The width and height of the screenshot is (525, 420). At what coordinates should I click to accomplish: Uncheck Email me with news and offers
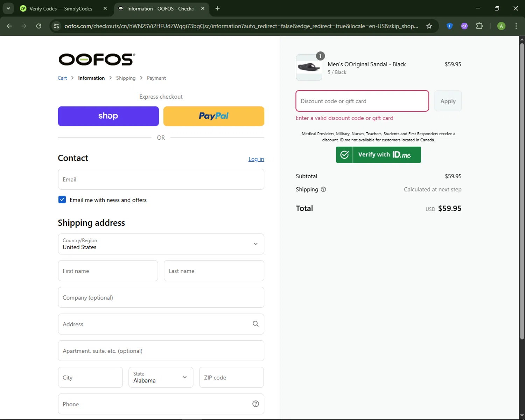pos(62,200)
